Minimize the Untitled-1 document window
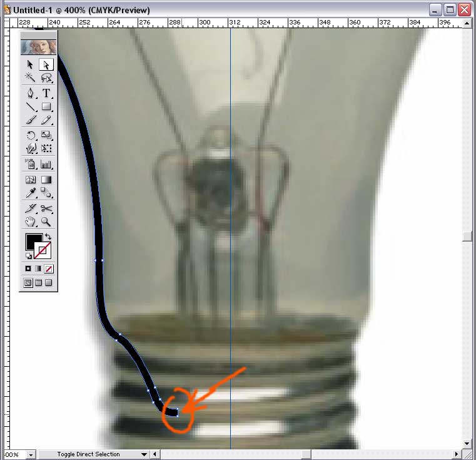Screen dimensions: 476x460 tap(435, 10)
